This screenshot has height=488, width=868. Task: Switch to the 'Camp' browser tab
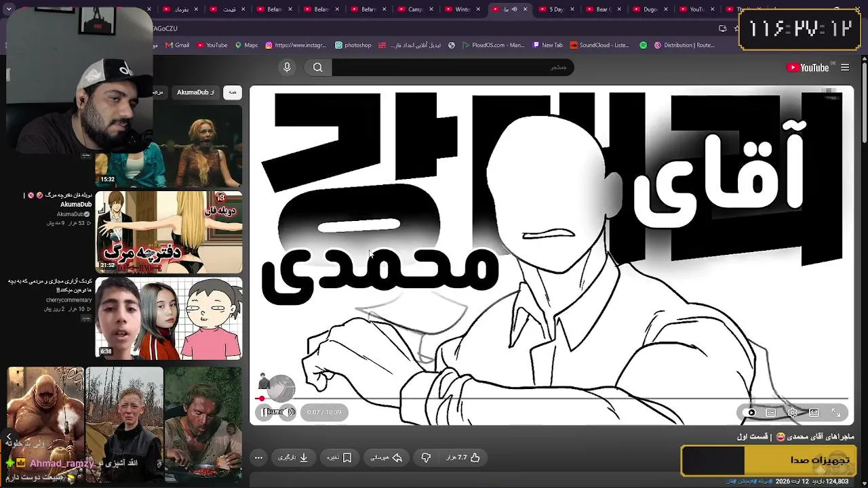416,9
